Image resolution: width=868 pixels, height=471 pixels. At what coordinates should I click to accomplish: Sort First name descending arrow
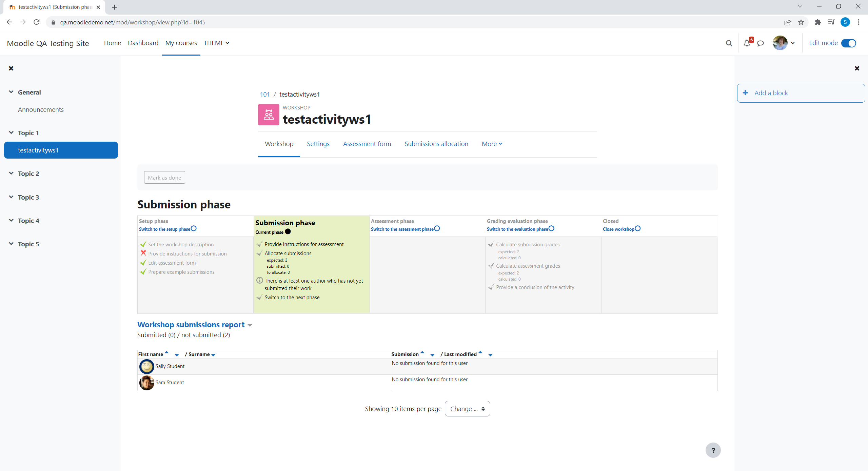tap(177, 355)
